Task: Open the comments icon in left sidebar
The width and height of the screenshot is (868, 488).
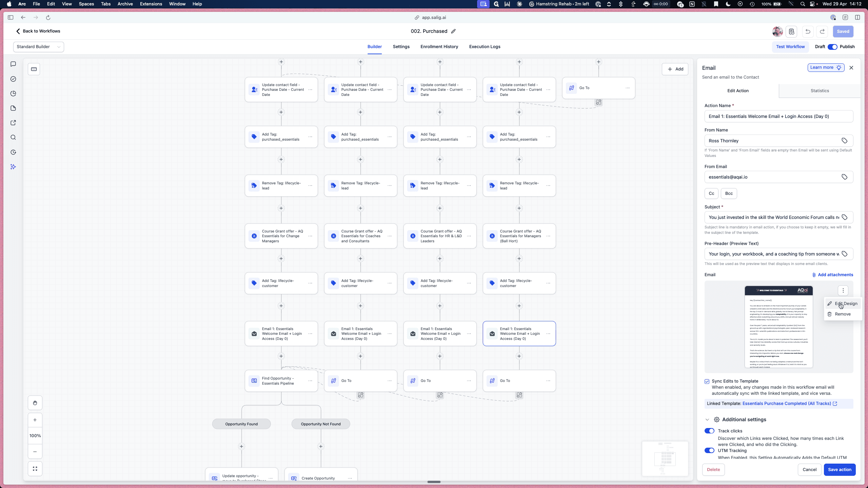Action: click(x=13, y=64)
